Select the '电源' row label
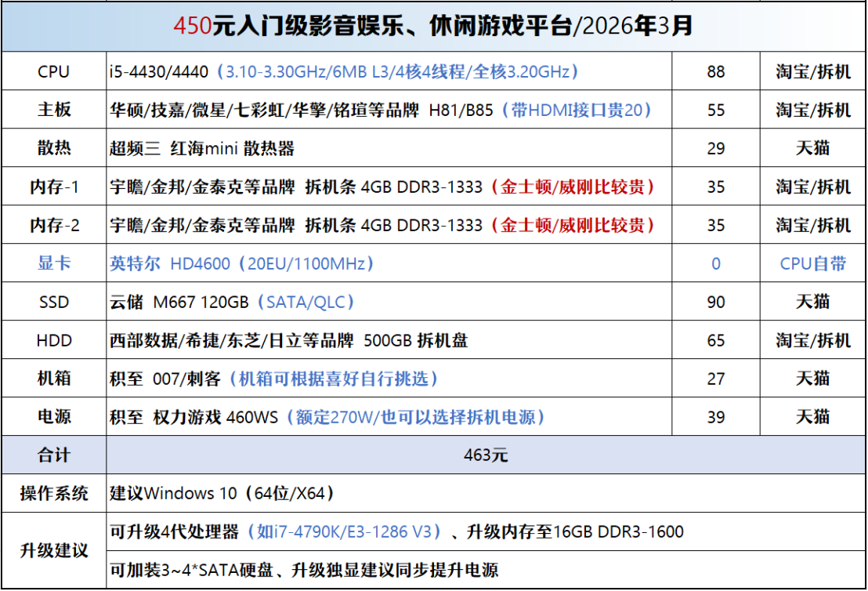This screenshot has height=591, width=868. coord(54,416)
